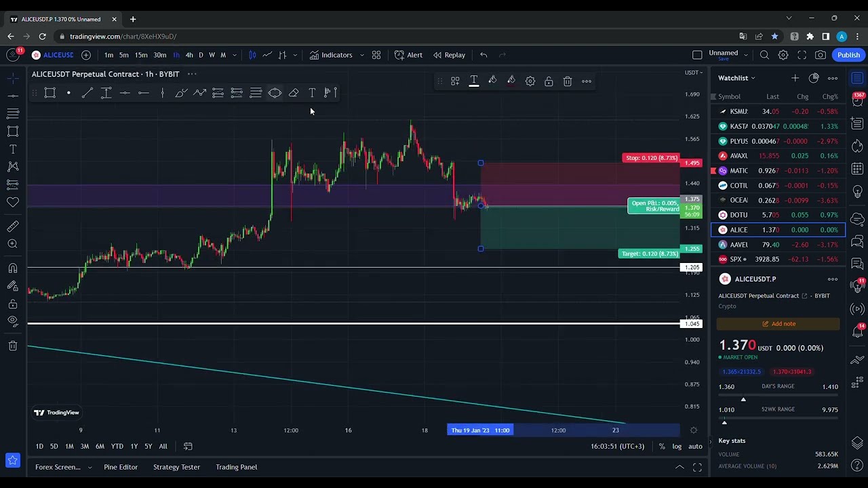Toggle the magnet mode in left sidebar
The width and height of the screenshot is (868, 488).
(x=13, y=268)
